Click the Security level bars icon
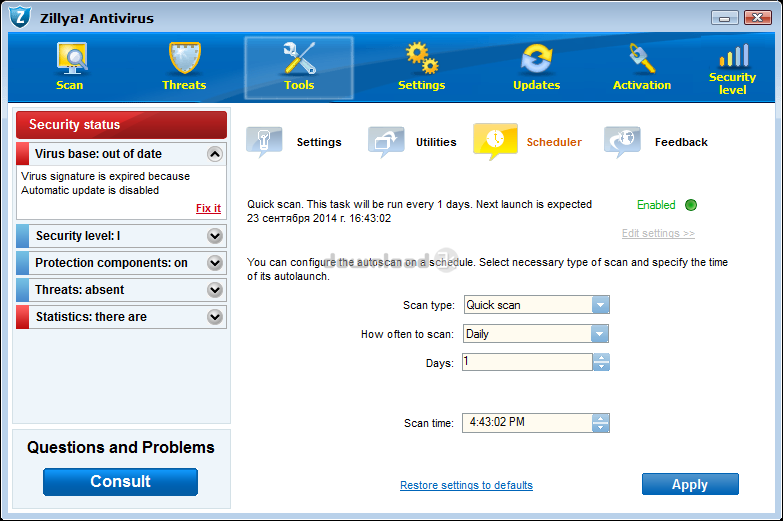Screen dimensions: 783x521 click(732, 57)
